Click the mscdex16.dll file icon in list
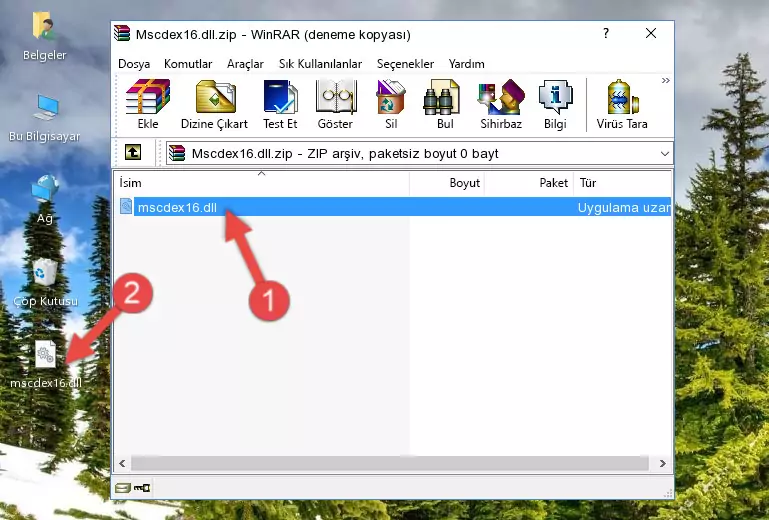Viewport: 769px width, 520px height. [126, 207]
